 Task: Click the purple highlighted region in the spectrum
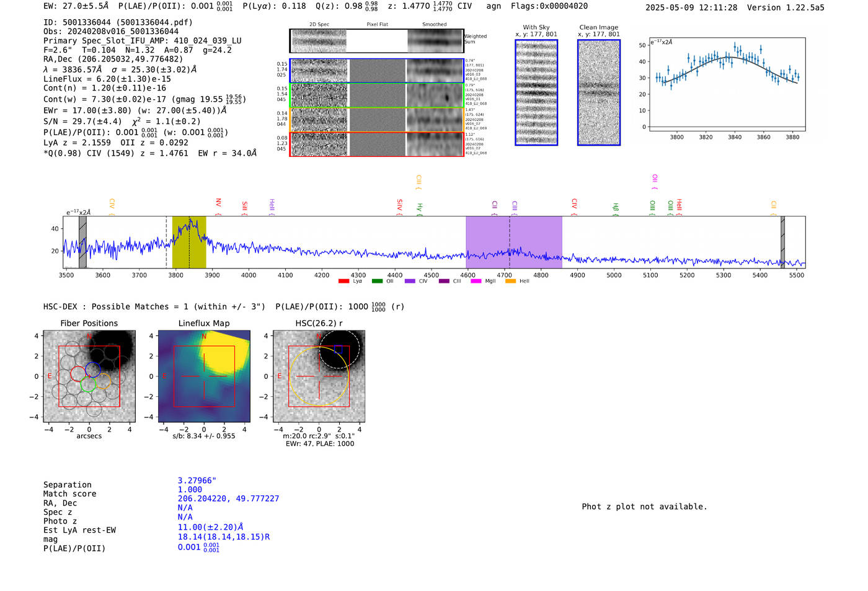coord(514,242)
